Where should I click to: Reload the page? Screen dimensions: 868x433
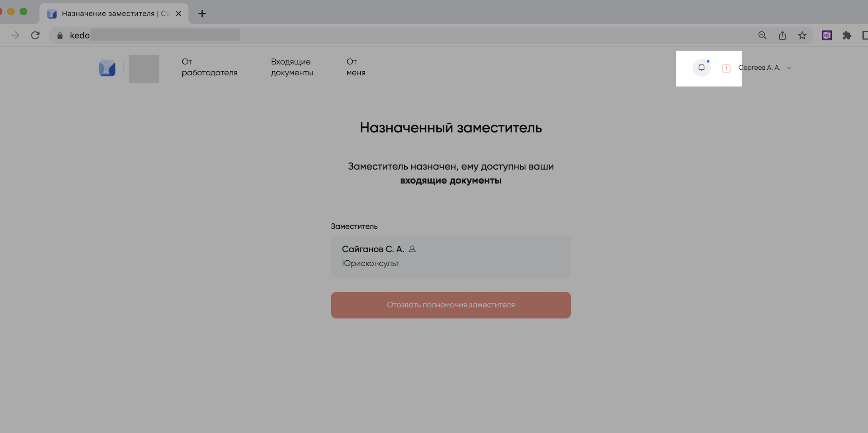coord(35,35)
